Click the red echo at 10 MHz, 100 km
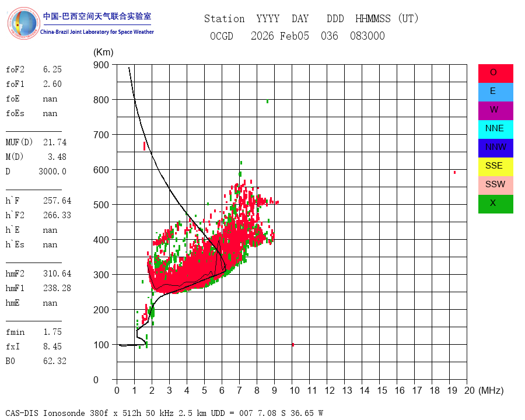This screenshot has height=420, width=525. pyautogui.click(x=293, y=345)
